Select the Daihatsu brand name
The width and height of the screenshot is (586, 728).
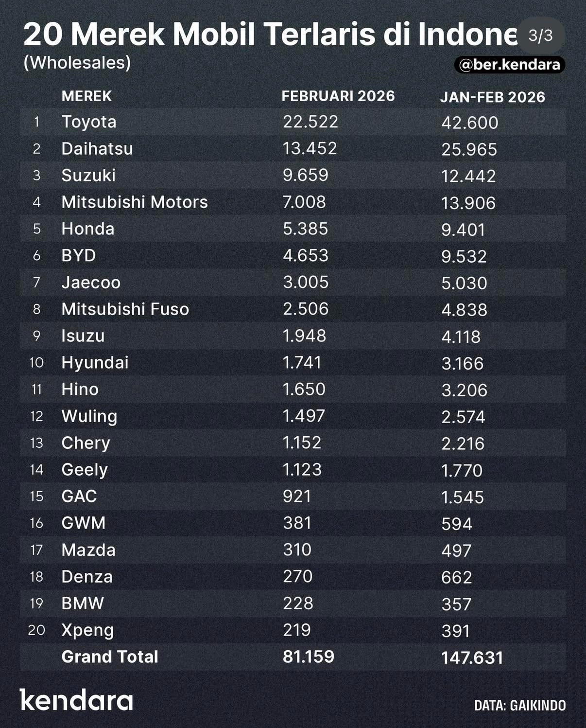click(97, 148)
